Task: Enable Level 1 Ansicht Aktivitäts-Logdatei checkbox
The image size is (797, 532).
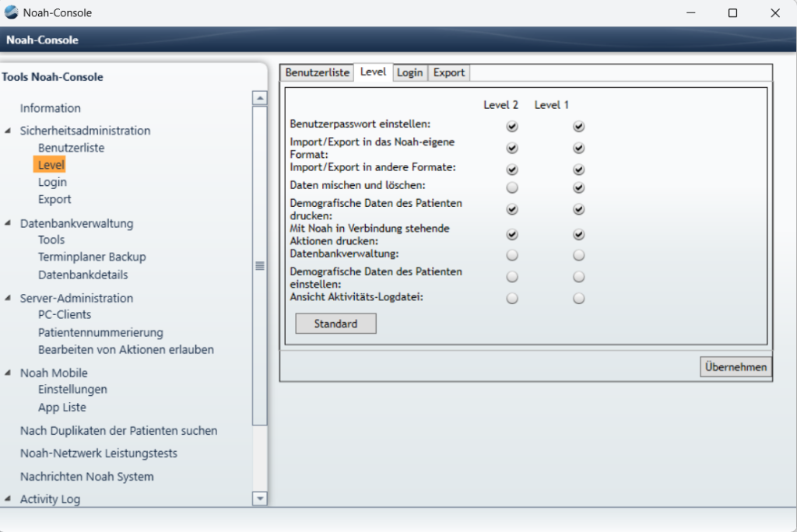Action: [x=578, y=298]
